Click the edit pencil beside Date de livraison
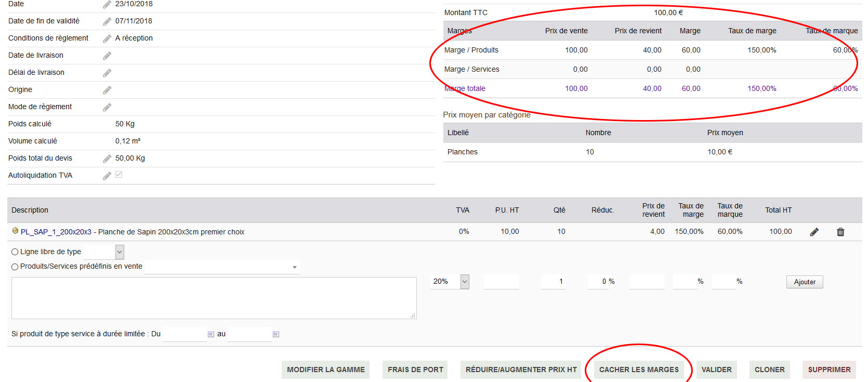868x382 pixels. [107, 56]
